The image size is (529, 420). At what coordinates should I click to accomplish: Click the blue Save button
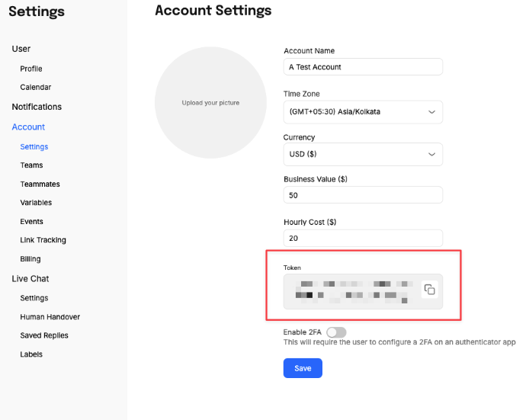303,368
